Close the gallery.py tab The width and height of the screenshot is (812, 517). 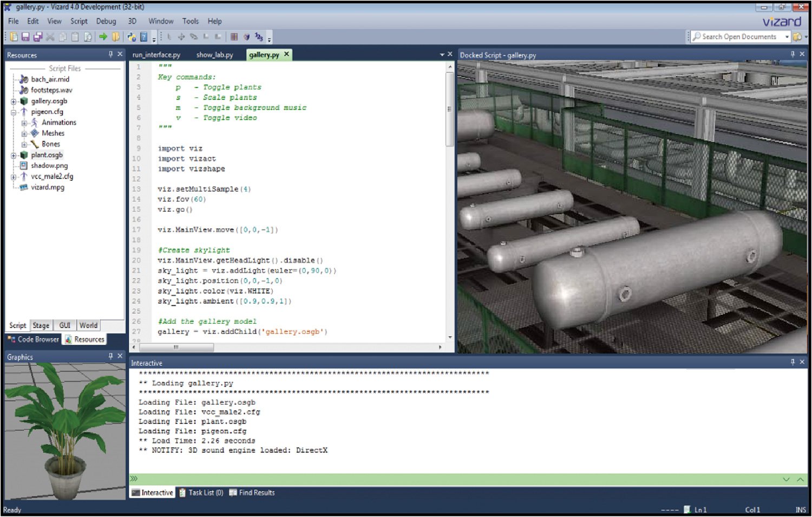click(286, 54)
